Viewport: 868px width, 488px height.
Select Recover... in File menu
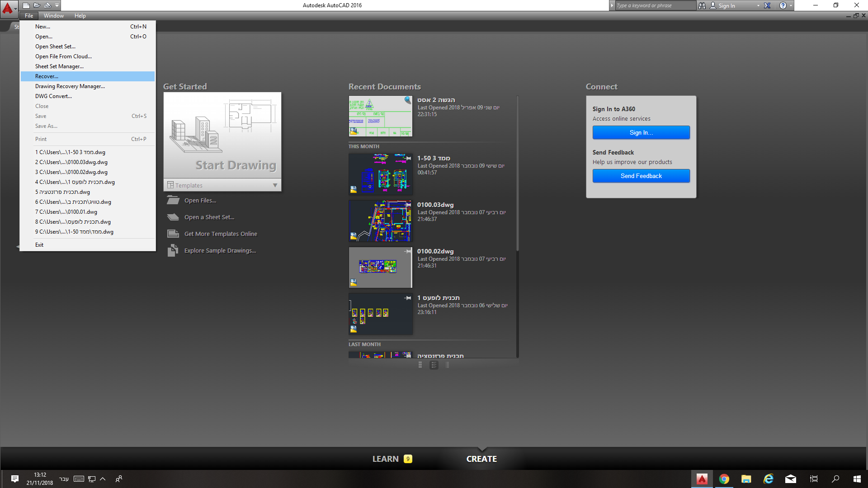pos(47,76)
